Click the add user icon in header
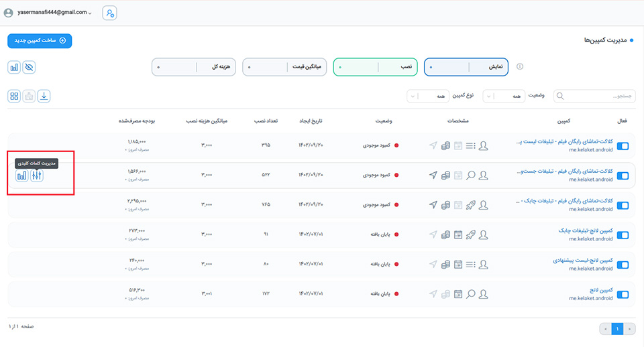 pyautogui.click(x=110, y=13)
